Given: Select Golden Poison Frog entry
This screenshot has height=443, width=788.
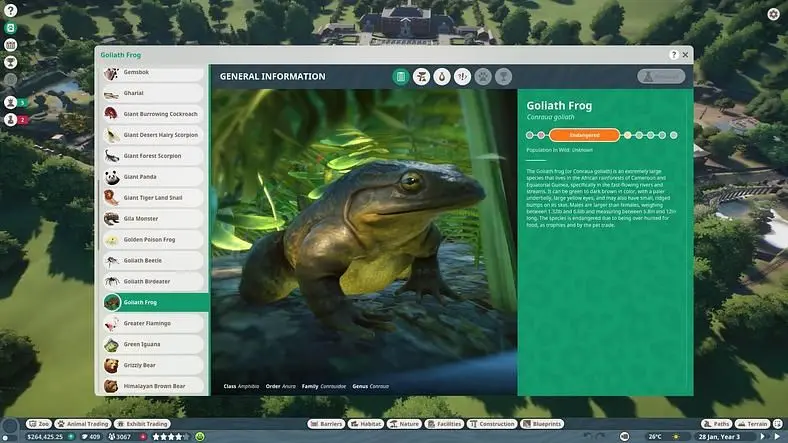Looking at the screenshot, I should (x=153, y=240).
